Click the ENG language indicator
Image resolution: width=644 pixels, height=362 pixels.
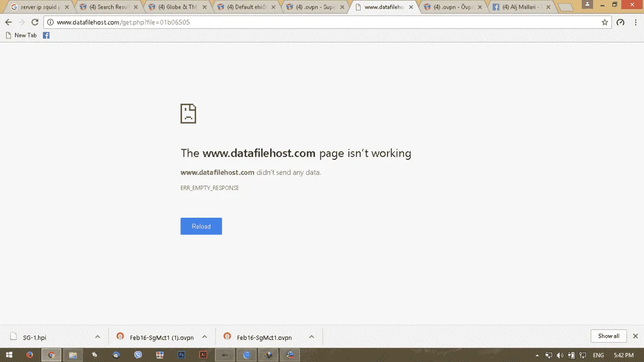click(x=598, y=356)
